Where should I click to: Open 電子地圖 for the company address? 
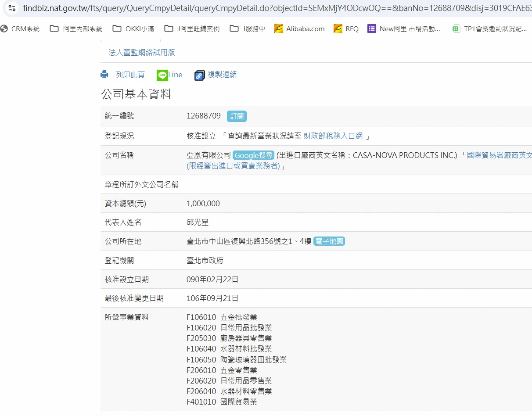coord(329,241)
